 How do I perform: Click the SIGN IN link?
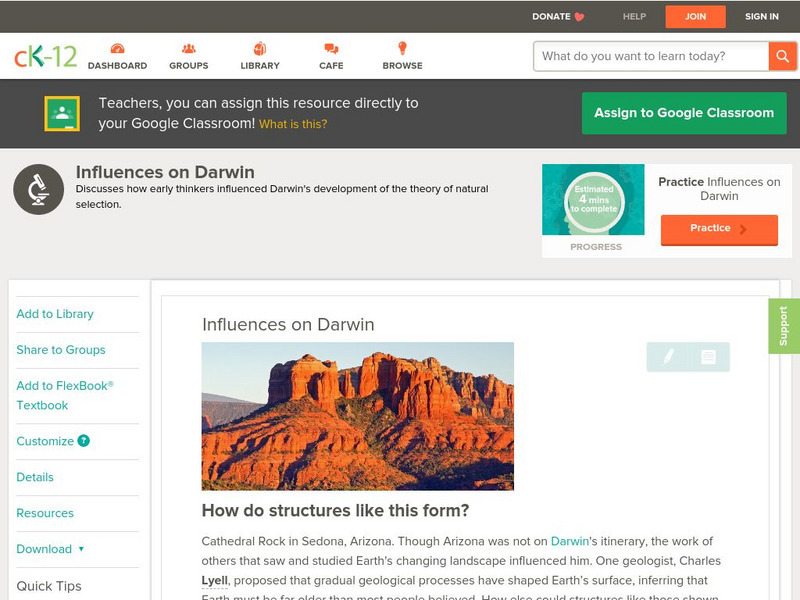coord(762,16)
